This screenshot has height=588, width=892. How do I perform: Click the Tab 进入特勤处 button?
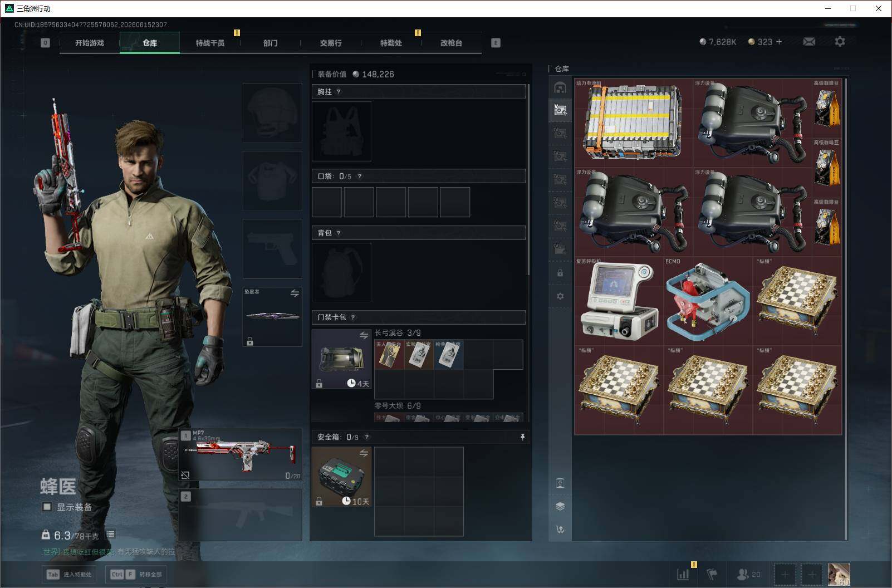click(x=70, y=574)
